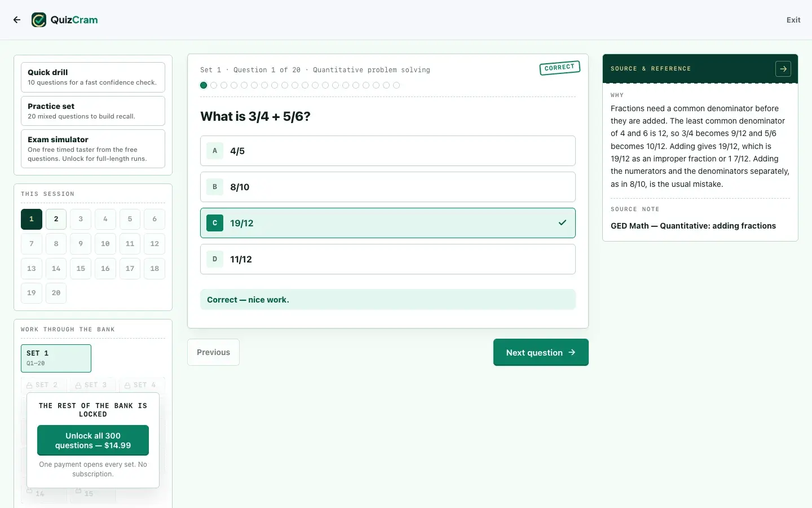Click the first filled progress dot

tap(204, 85)
